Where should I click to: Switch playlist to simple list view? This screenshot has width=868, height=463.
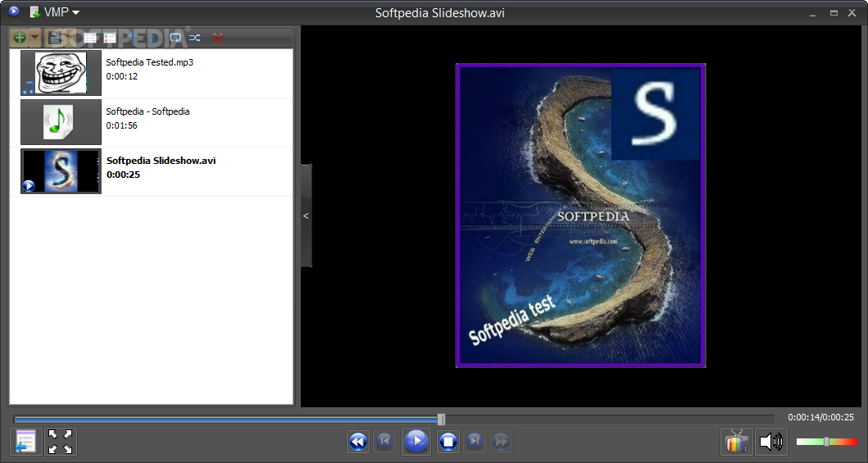[x=89, y=39]
